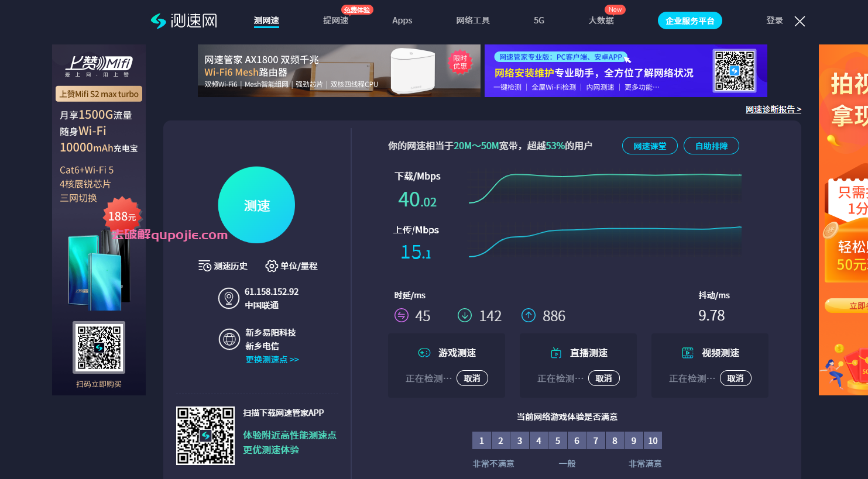The image size is (868, 479).
Task: Click the gamepad icon beside 游戏测速
Action: point(424,353)
